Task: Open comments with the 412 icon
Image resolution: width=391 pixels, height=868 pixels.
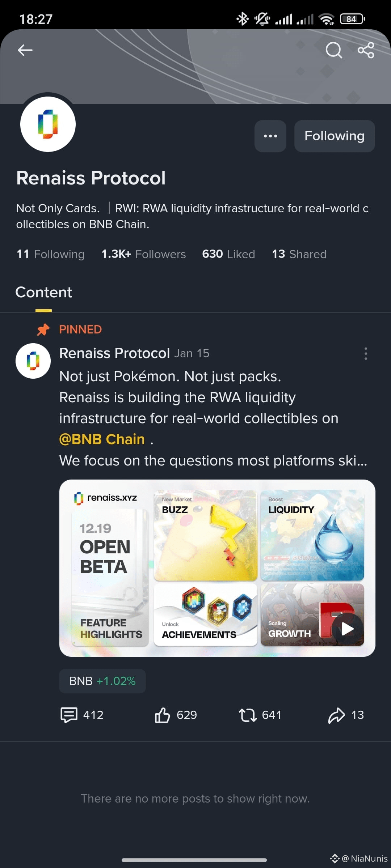Action: 82,715
